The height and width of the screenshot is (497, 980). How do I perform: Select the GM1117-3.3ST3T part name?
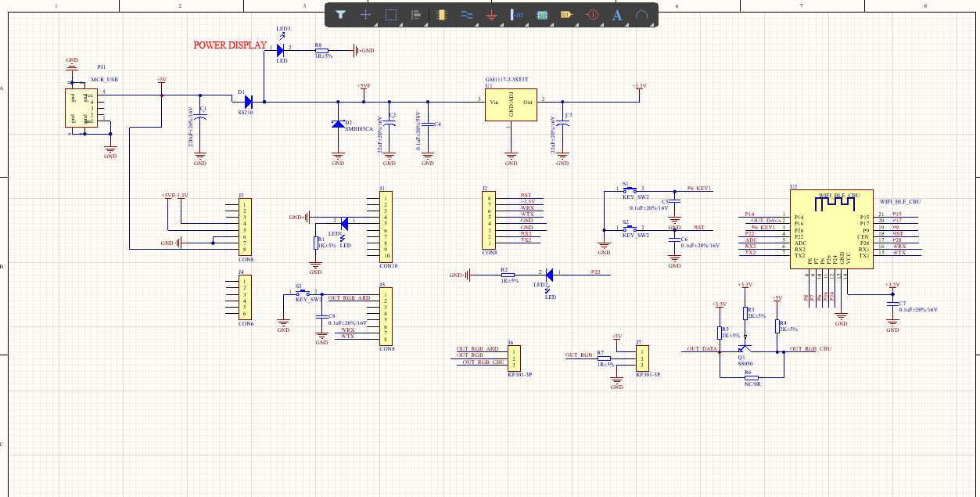pos(507,79)
